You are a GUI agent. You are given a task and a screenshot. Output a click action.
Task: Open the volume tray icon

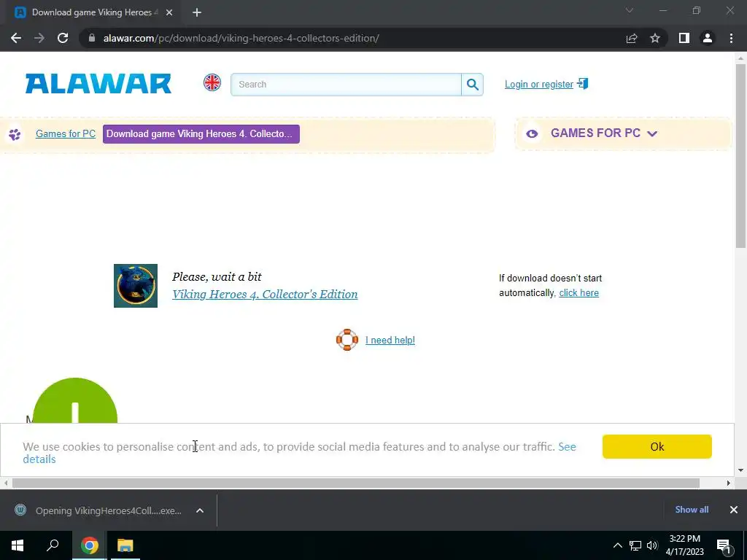652,545
